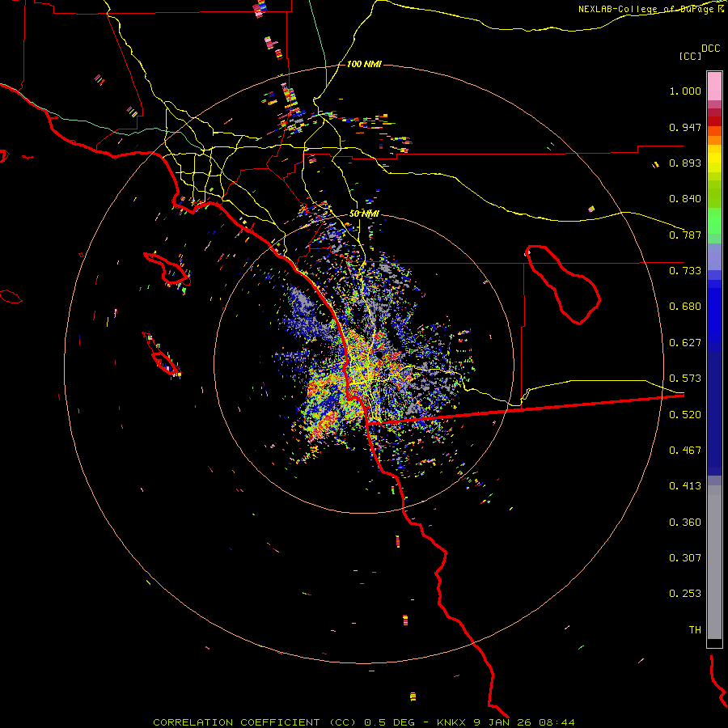
Task: Pick the red band of the color scale
Action: [714, 121]
